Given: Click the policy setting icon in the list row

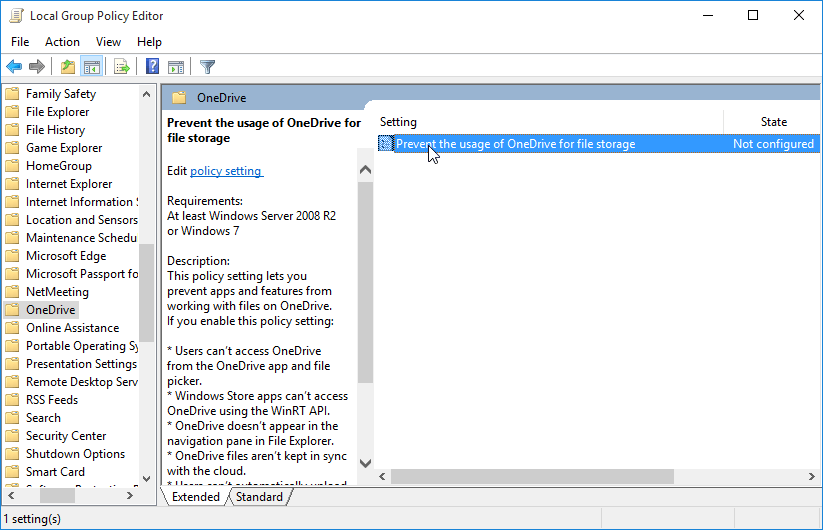Looking at the screenshot, I should 386,143.
